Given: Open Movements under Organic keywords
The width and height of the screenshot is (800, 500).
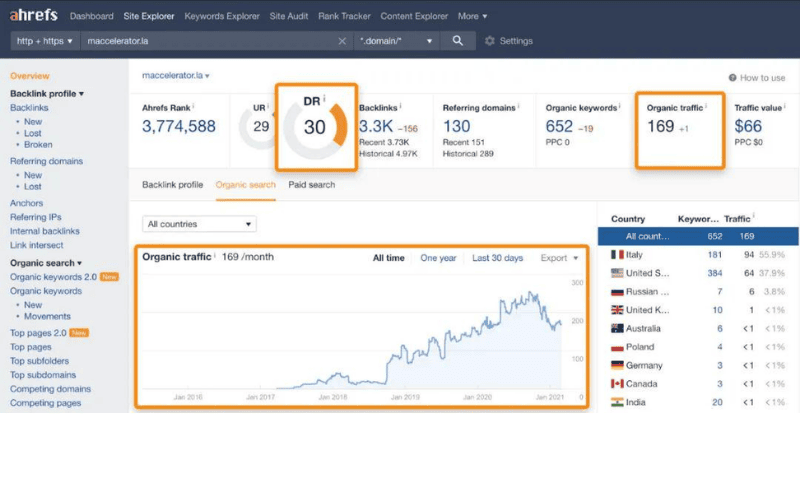Looking at the screenshot, I should (x=47, y=316).
